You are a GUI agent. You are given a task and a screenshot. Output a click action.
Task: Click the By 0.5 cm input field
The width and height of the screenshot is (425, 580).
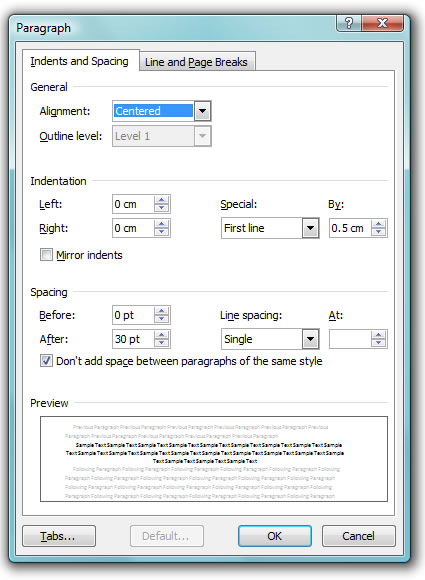[350, 228]
